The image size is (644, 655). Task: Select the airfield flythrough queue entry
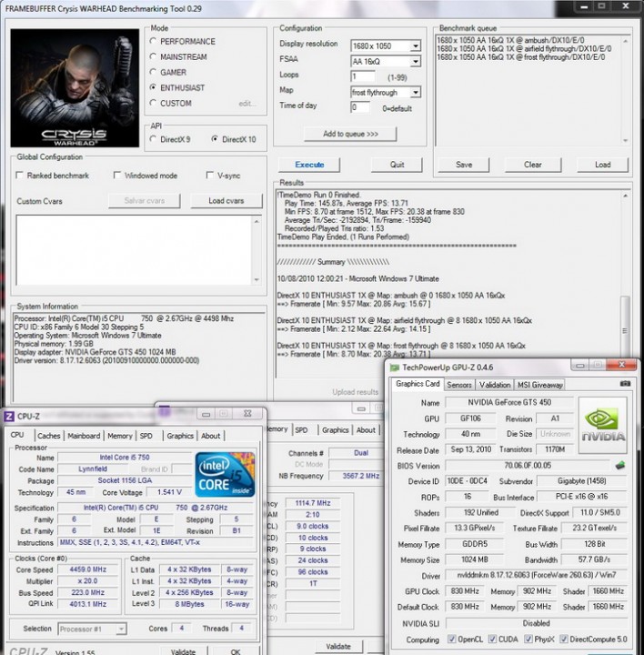coord(524,49)
